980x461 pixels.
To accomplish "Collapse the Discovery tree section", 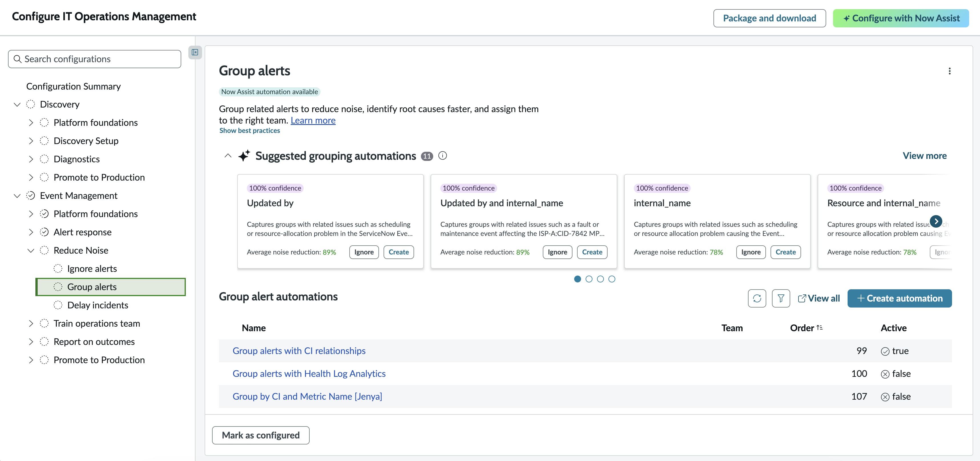I will tap(17, 104).
